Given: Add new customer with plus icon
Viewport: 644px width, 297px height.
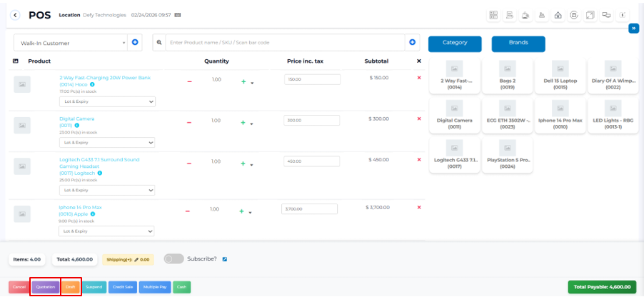Looking at the screenshot, I should 135,43.
